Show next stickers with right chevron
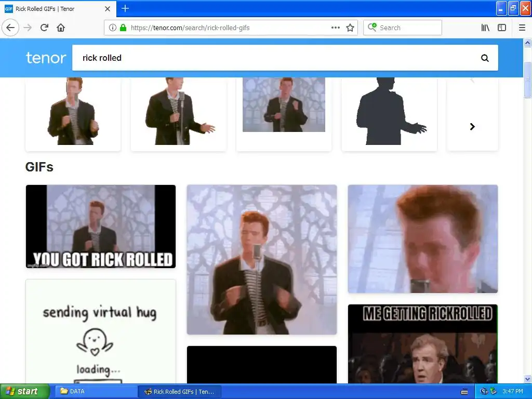This screenshot has width=532, height=399. coord(472,127)
